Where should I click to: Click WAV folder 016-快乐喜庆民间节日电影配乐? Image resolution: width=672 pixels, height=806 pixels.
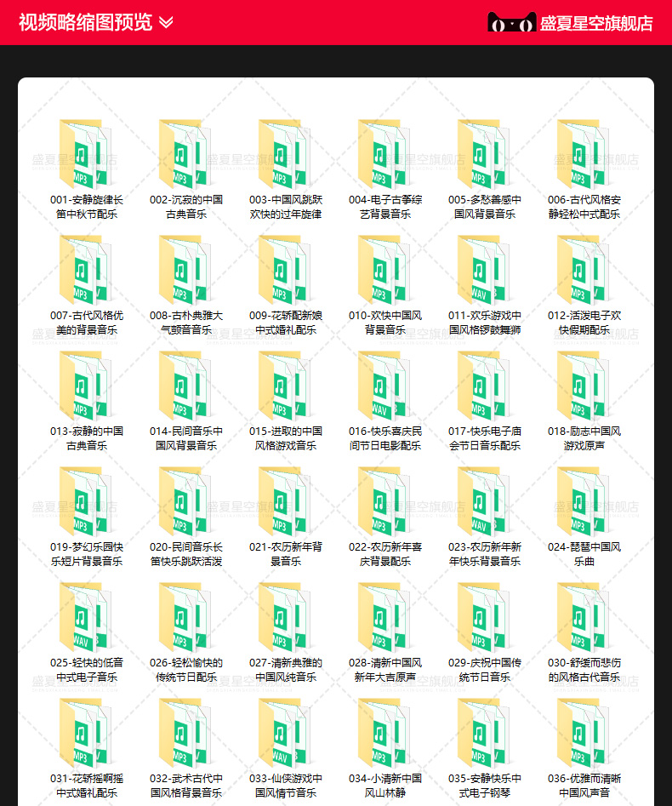(384, 386)
